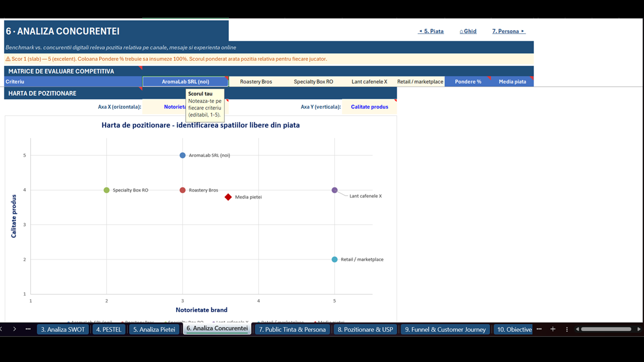Open the vertical dots options near scrollbar

[x=567, y=329]
